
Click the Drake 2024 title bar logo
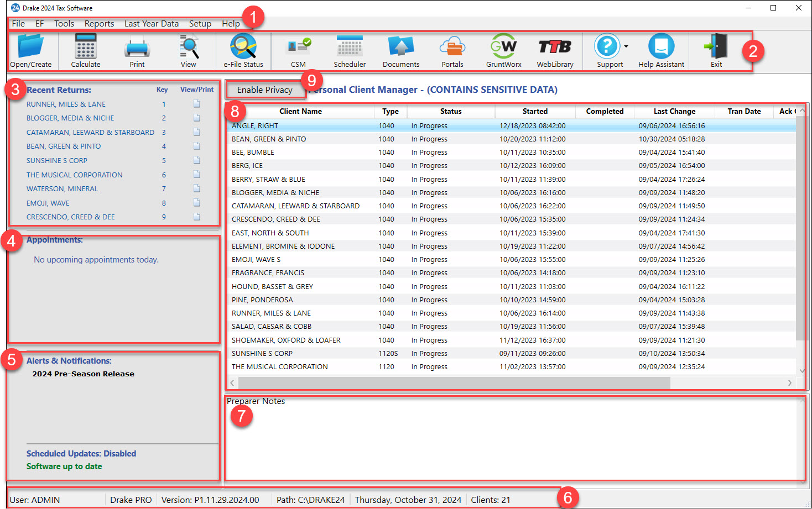15,8
